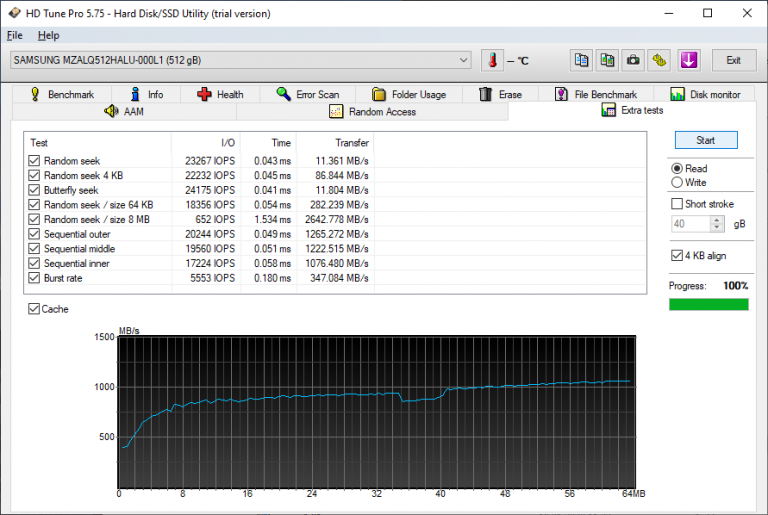
Task: Toggle the Burst rate test checkbox
Action: coord(35,277)
